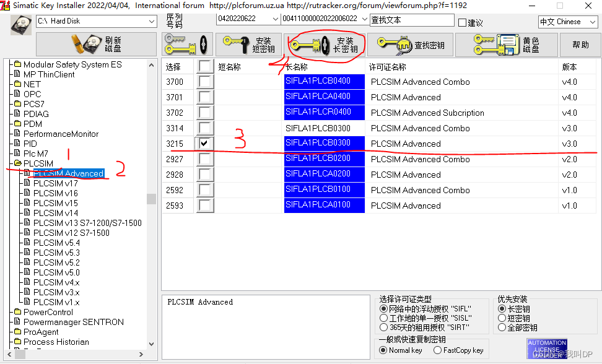Open the PCS7 folder
Image resolution: width=602 pixels, height=364 pixels.
34,105
